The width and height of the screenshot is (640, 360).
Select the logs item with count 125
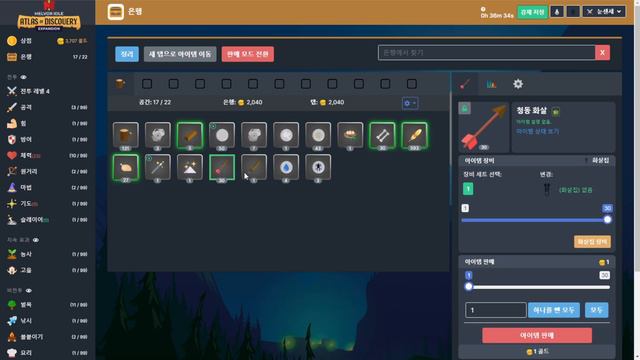click(x=126, y=135)
